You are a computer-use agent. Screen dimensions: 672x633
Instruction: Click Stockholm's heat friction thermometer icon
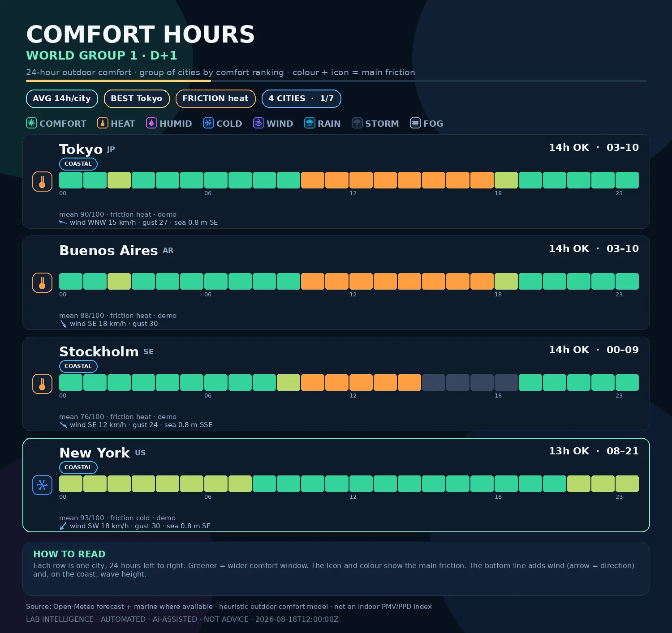pyautogui.click(x=42, y=384)
